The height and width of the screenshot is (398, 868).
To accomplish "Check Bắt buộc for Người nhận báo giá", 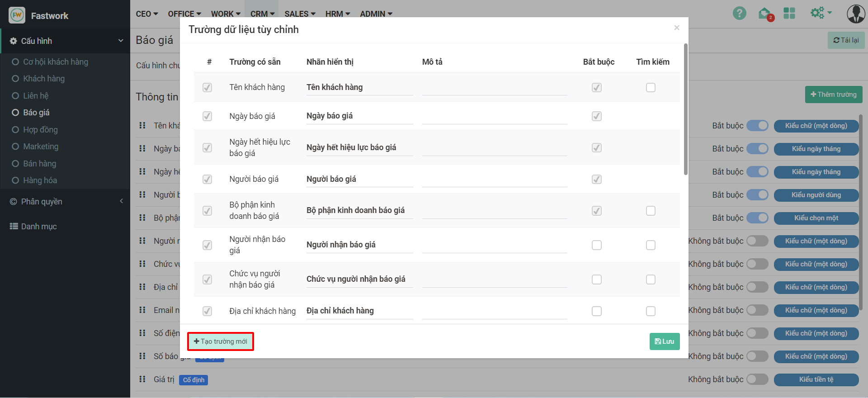I will point(597,245).
